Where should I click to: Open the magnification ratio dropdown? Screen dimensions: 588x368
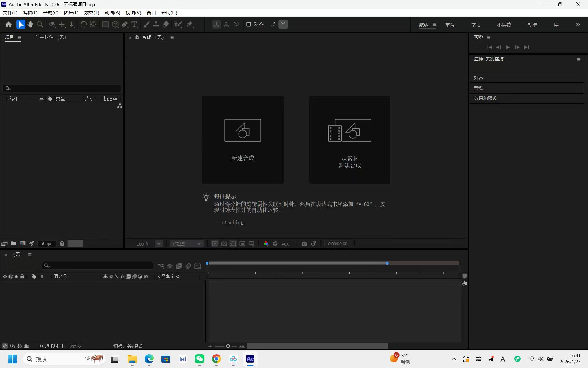159,244
